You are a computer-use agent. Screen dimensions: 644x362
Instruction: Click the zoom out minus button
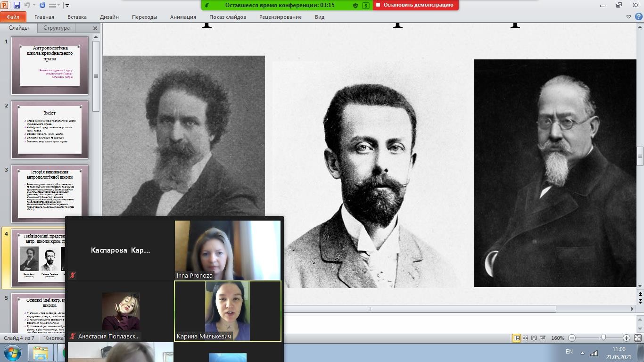pyautogui.click(x=572, y=338)
